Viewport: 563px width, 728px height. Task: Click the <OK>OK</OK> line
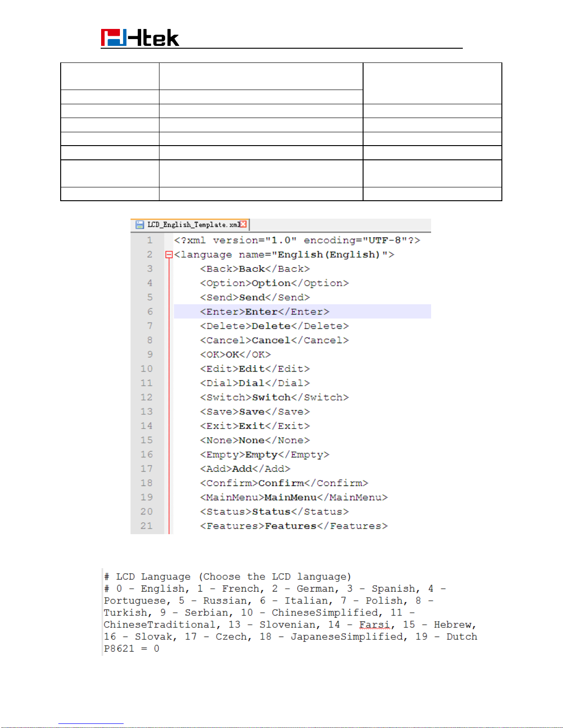click(235, 354)
